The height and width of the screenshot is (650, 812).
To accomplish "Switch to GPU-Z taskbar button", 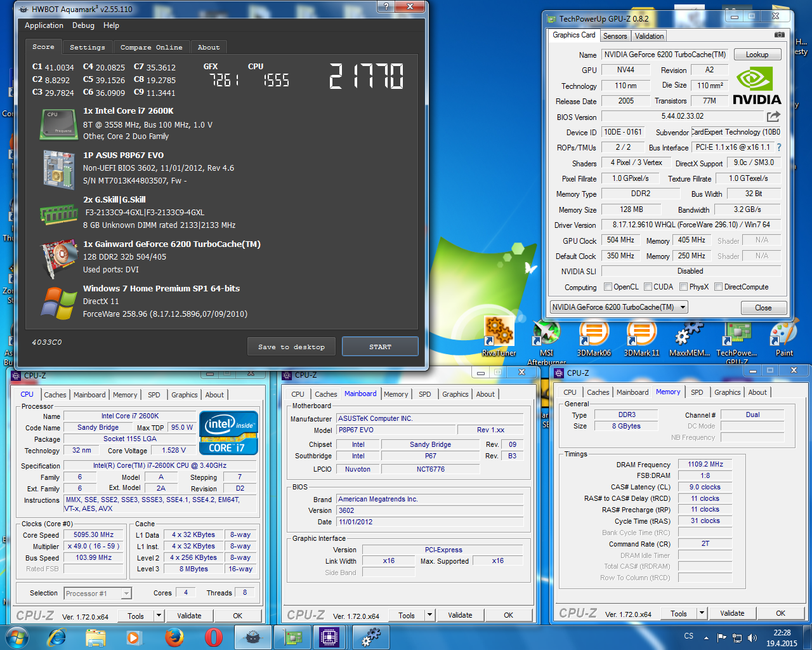I will coord(292,637).
